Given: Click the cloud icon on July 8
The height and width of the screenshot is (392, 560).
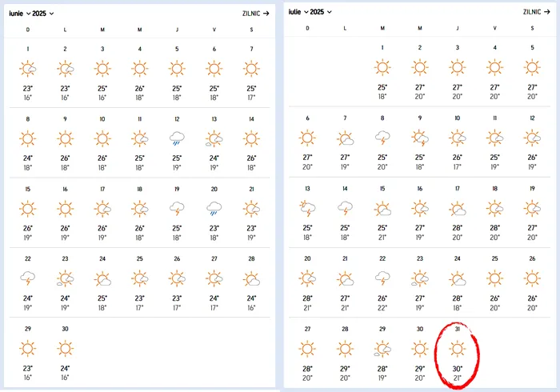Looking at the screenshot, I should 382,138.
